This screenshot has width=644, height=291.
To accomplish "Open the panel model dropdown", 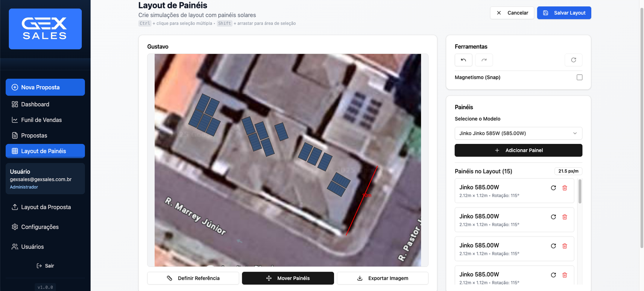I will (518, 133).
